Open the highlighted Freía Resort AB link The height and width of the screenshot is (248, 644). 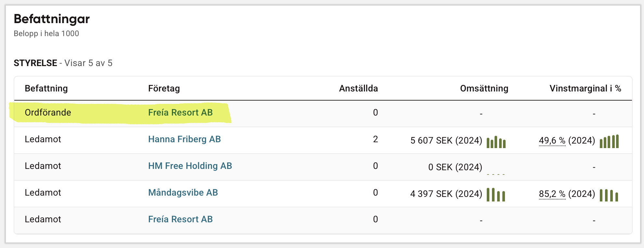point(180,113)
